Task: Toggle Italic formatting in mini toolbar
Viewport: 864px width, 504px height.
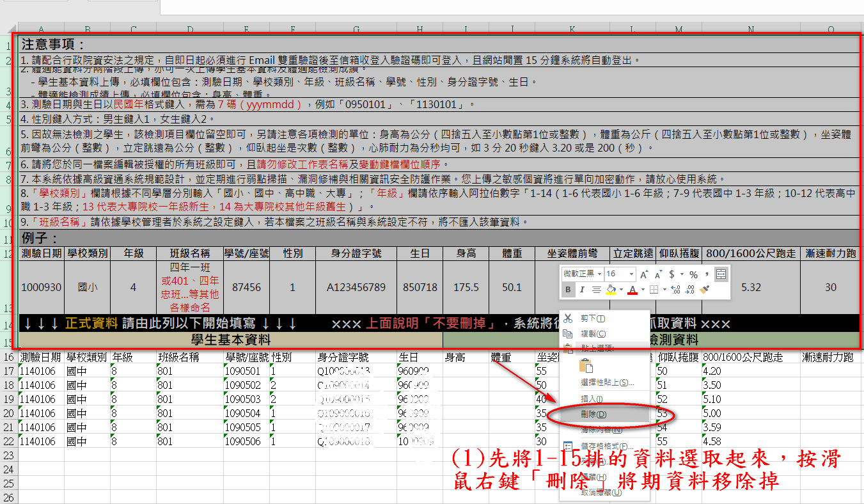Action: tap(582, 290)
